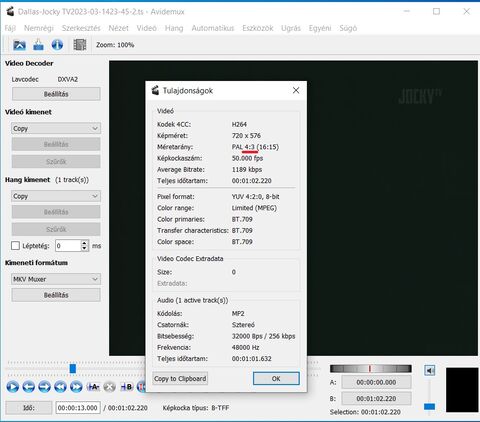Click the 32000 Bps / 256 kbps value
Viewport: 480px width, 422px height.
point(264,336)
